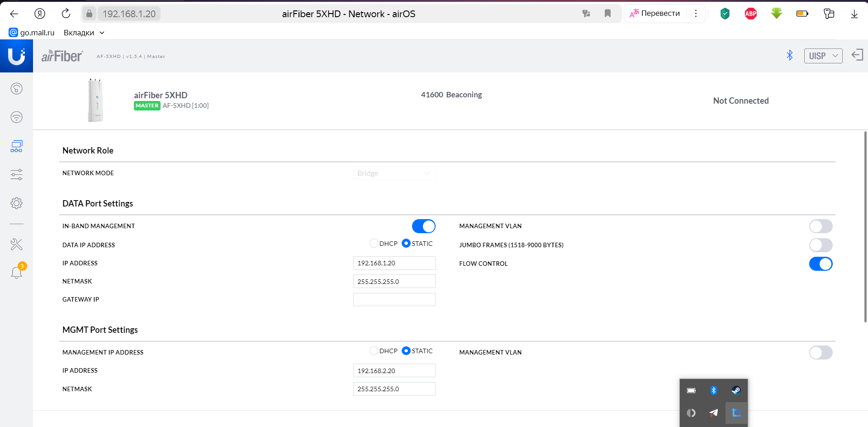868x427 pixels.
Task: Open the Services sliders sidebar section
Action: (x=16, y=174)
